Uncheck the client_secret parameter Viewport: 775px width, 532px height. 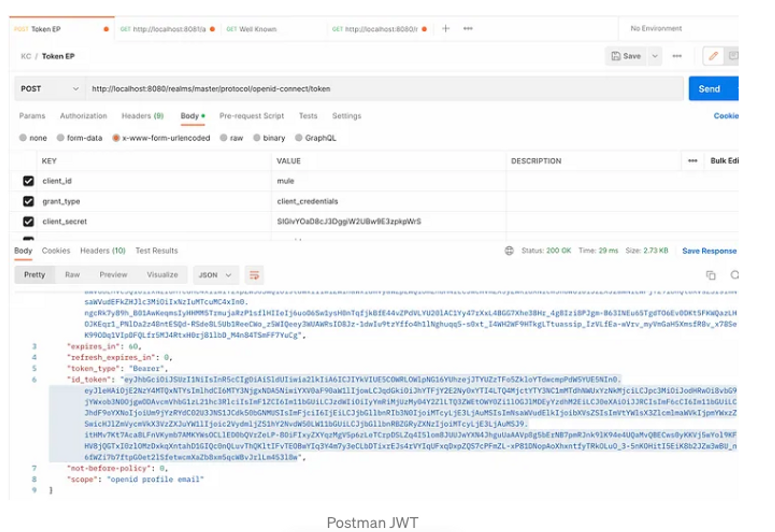pyautogui.click(x=28, y=221)
